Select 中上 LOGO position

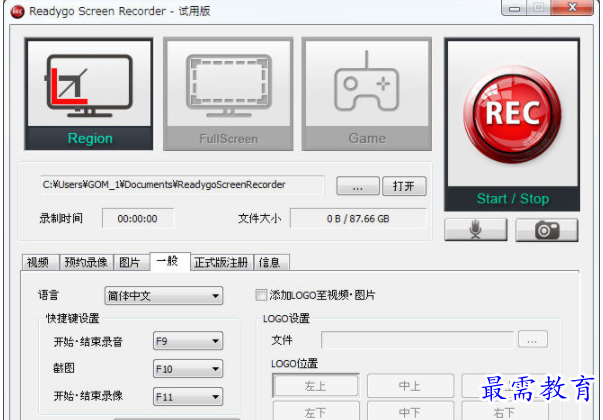[x=409, y=386]
